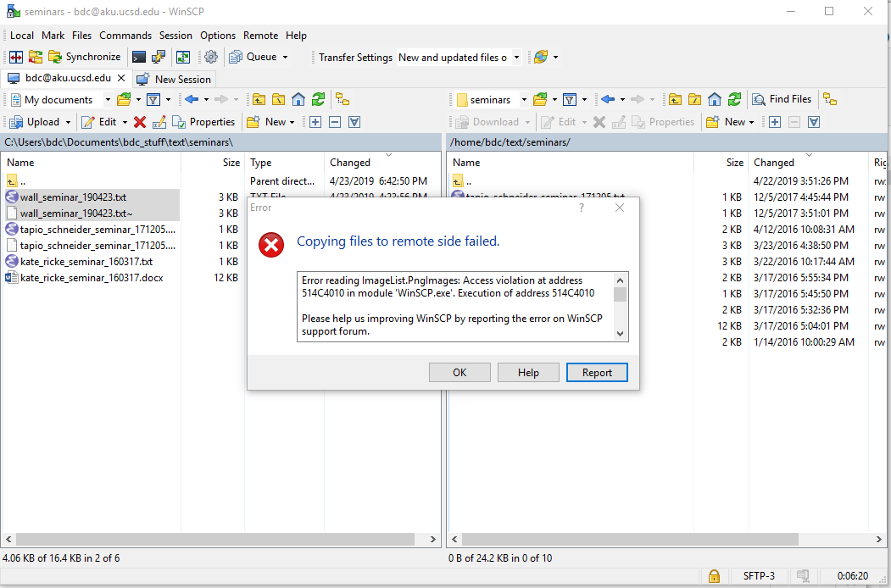The height and width of the screenshot is (588, 891).
Task: Click the Open in PuTTY icon
Action: [x=158, y=57]
